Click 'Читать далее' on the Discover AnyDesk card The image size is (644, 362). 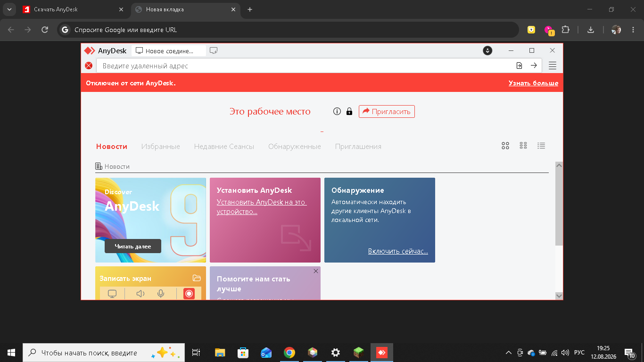(133, 246)
